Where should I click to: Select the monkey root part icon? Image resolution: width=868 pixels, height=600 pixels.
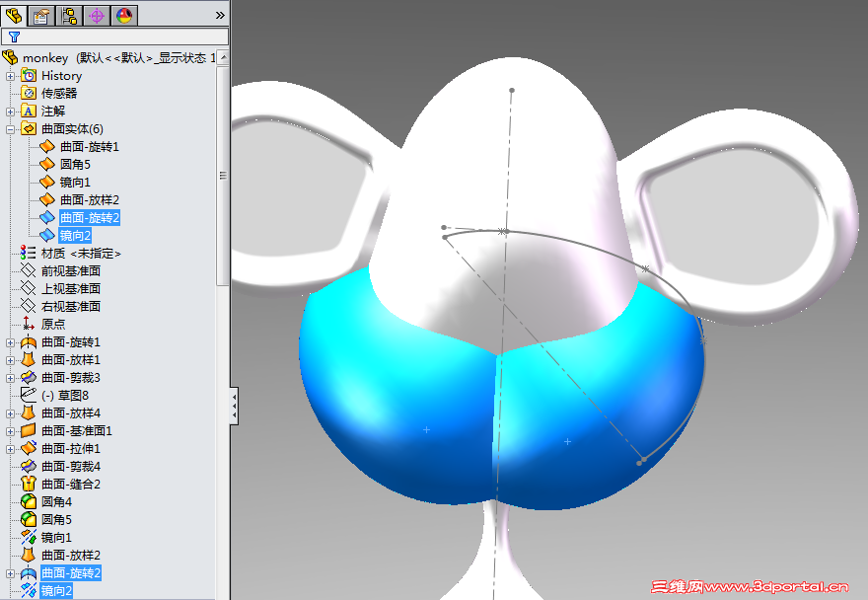pos(10,57)
